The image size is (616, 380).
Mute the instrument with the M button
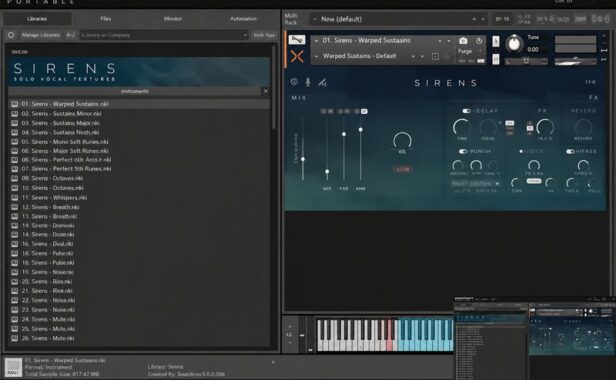pyautogui.click(x=496, y=59)
